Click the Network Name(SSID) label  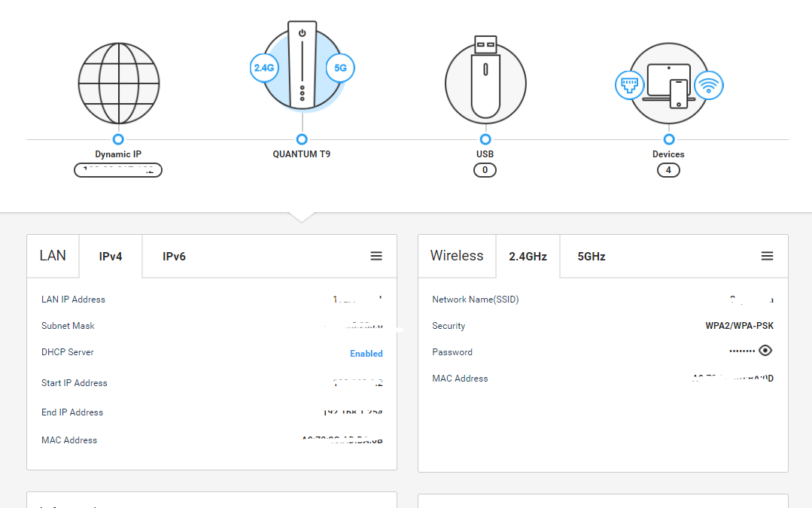(476, 300)
